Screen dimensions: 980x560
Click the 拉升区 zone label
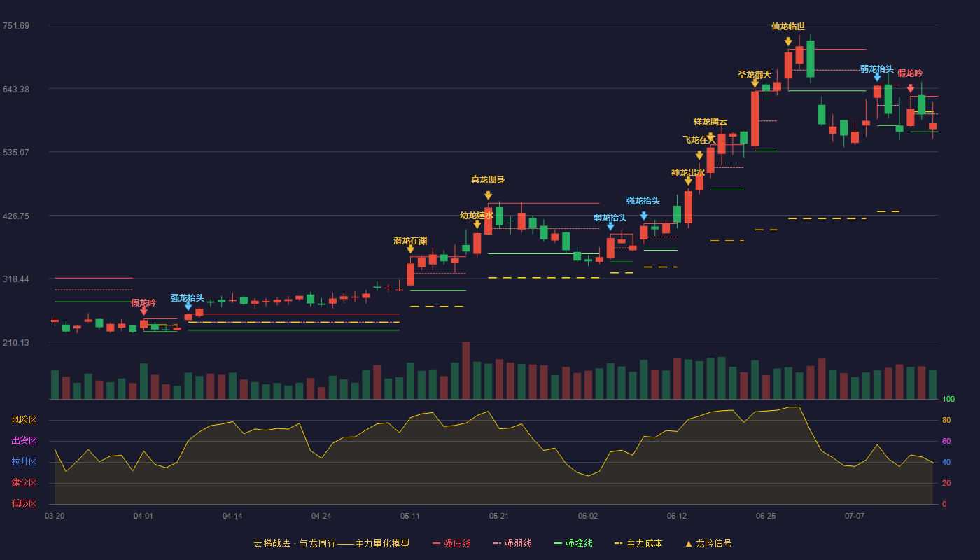(x=24, y=462)
